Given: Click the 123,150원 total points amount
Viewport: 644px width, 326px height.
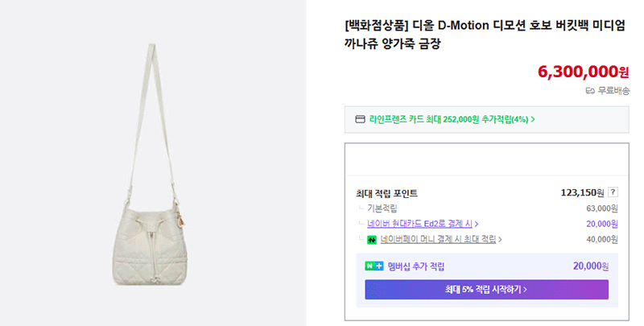Looking at the screenshot, I should pos(582,192).
